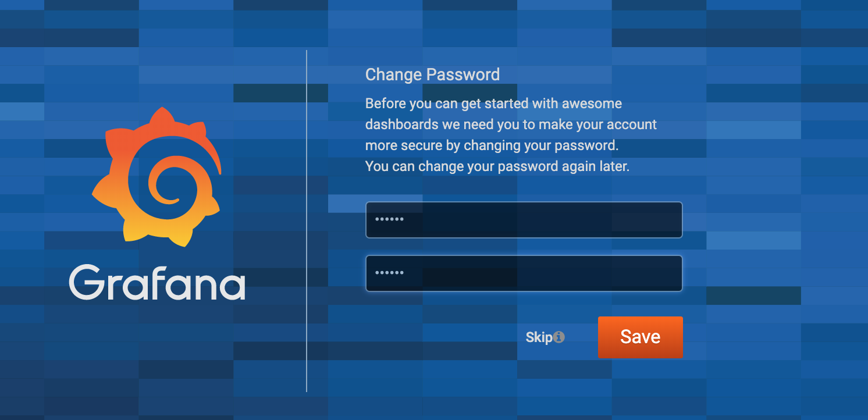This screenshot has width=868, height=420.
Task: Save the new password
Action: (640, 337)
